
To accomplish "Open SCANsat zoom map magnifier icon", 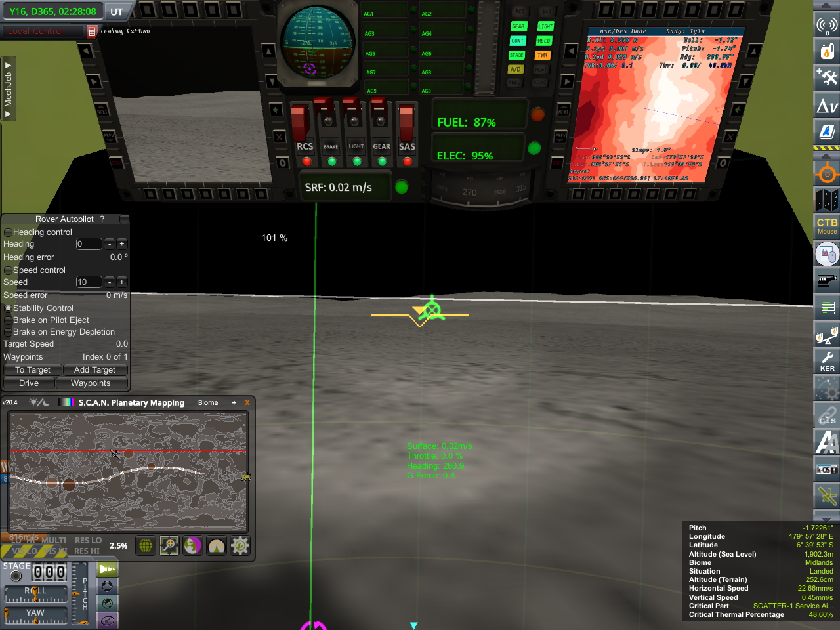I will pyautogui.click(x=169, y=545).
